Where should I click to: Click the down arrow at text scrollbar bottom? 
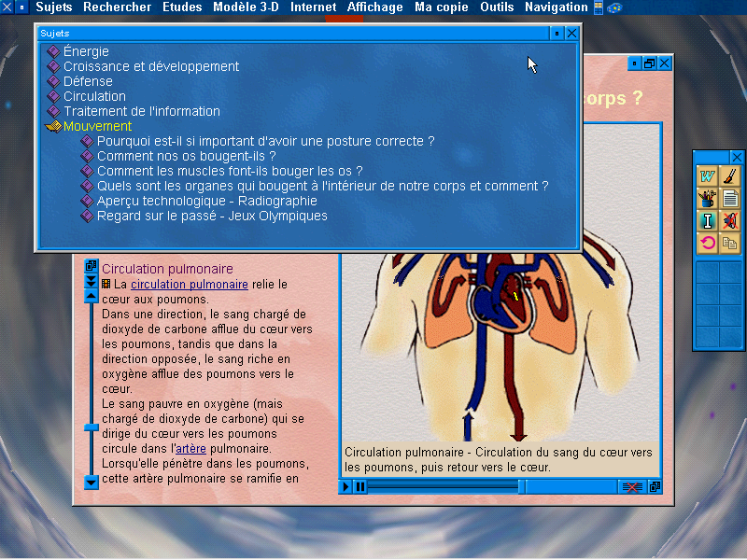[91, 482]
